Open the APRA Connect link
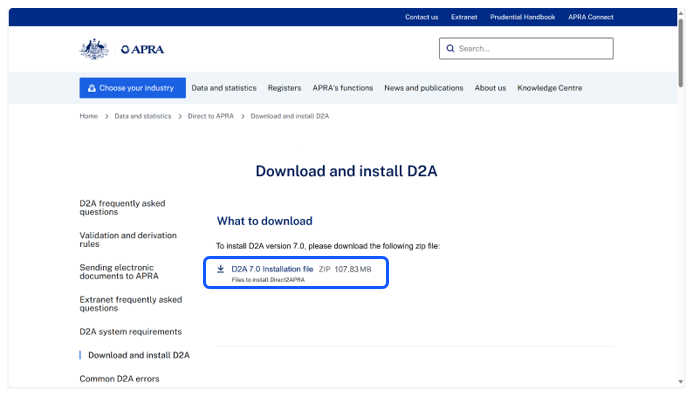Viewport: 693px width, 399px height. 591,17
